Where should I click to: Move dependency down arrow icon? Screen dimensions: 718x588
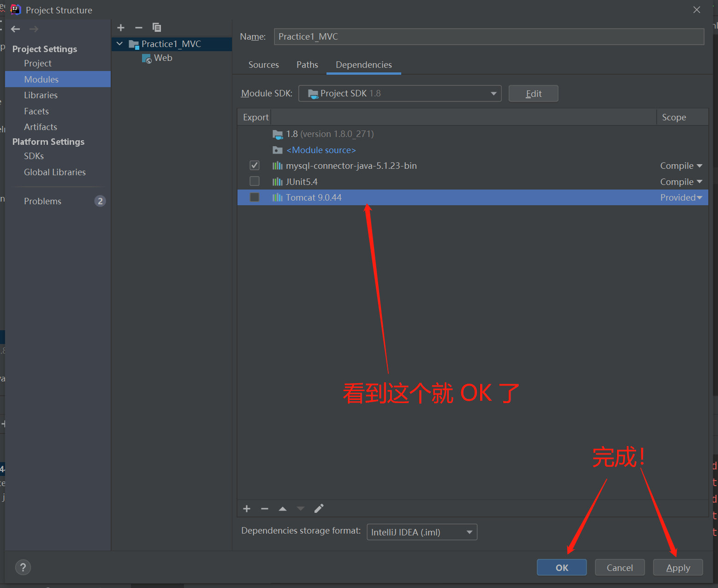pos(301,509)
